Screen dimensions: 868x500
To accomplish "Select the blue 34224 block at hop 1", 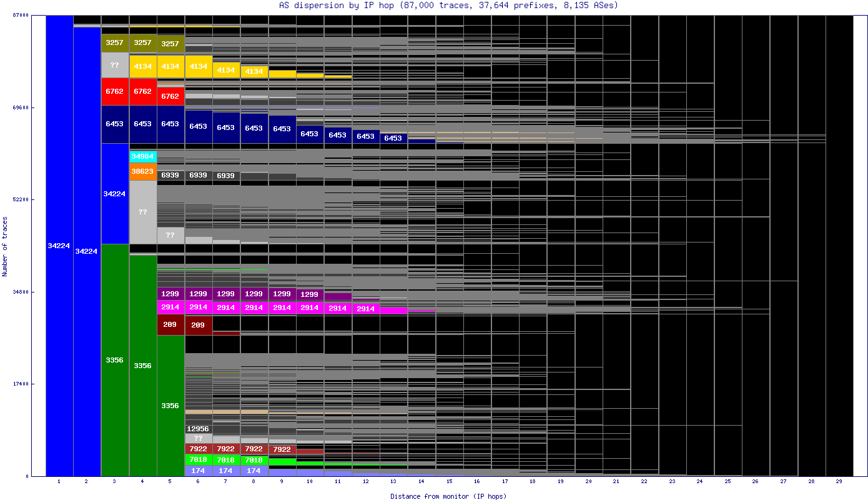I will point(59,246).
